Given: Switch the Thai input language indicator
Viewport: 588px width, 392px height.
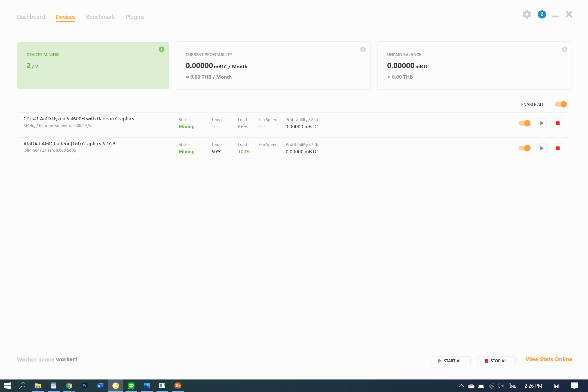Looking at the screenshot, I should 513,386.
